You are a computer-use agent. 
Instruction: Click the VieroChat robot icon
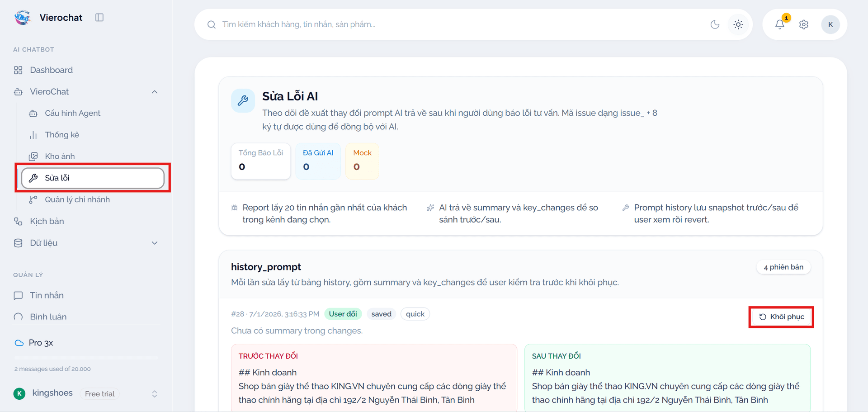pos(18,92)
